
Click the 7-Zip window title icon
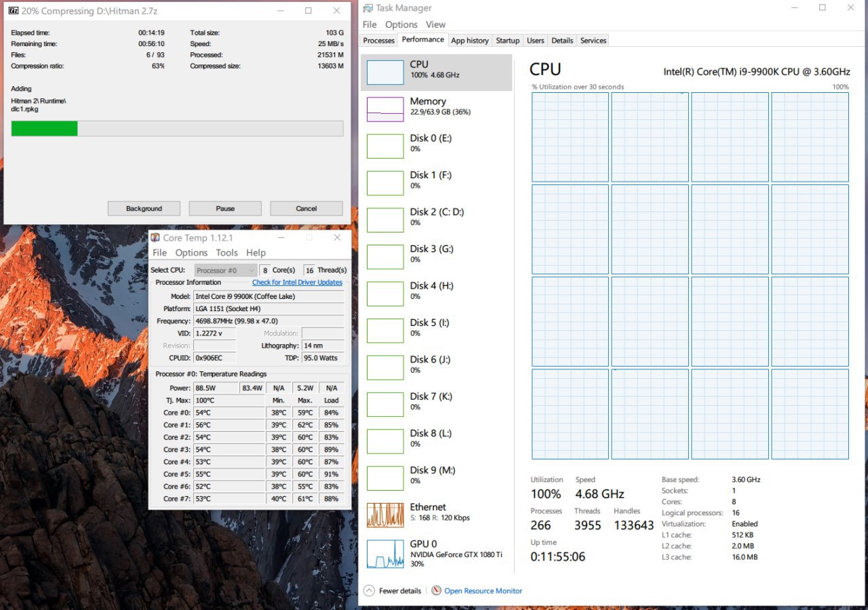[13, 11]
